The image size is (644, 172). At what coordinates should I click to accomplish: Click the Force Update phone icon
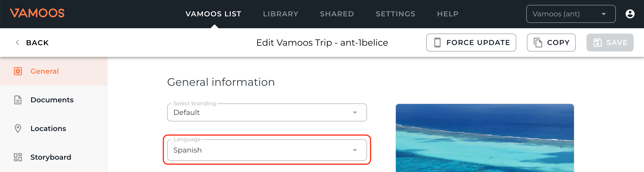tap(437, 43)
